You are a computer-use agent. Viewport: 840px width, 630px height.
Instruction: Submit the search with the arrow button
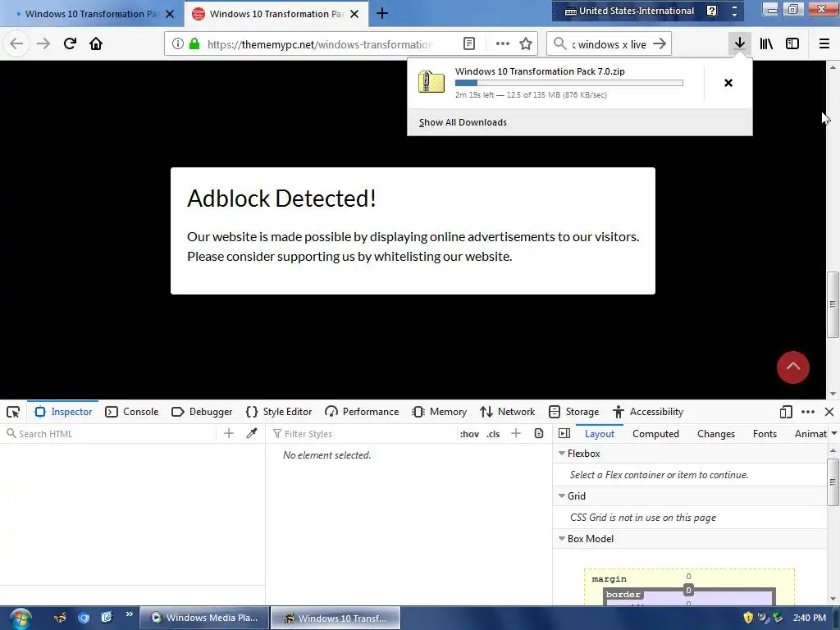[660, 44]
